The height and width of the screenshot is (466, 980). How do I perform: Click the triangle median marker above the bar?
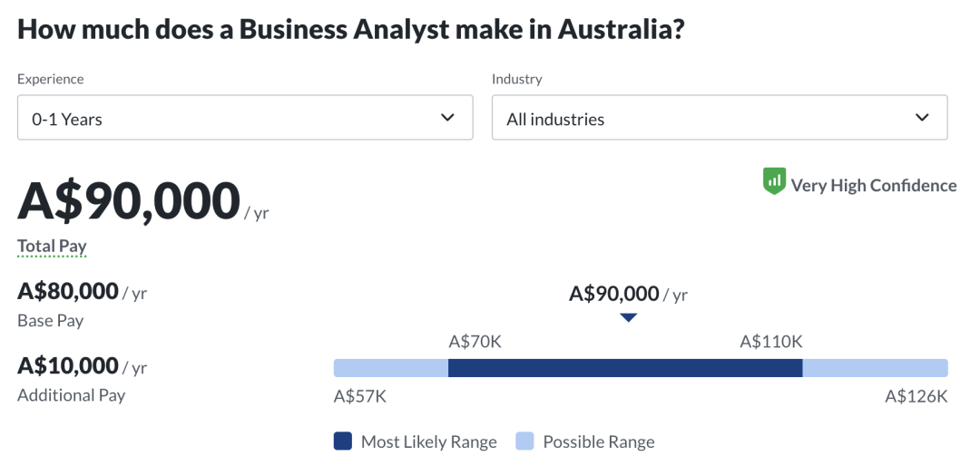[628, 317]
